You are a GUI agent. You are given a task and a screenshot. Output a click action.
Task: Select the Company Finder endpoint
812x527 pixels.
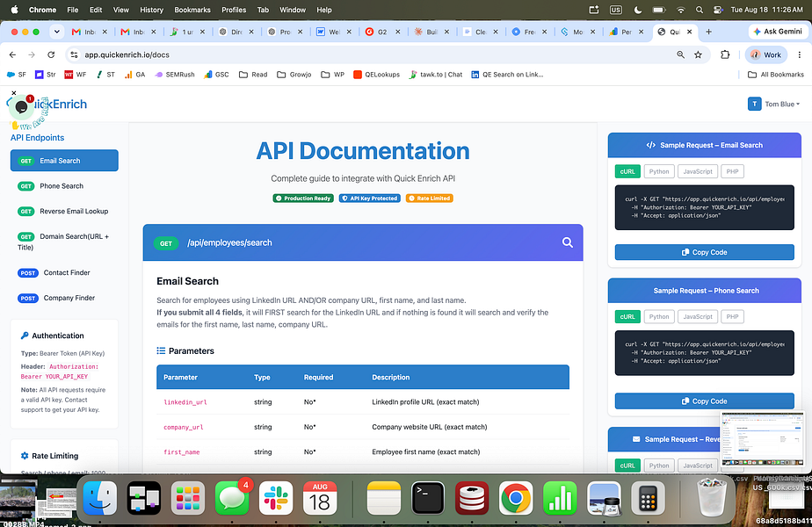click(64, 298)
